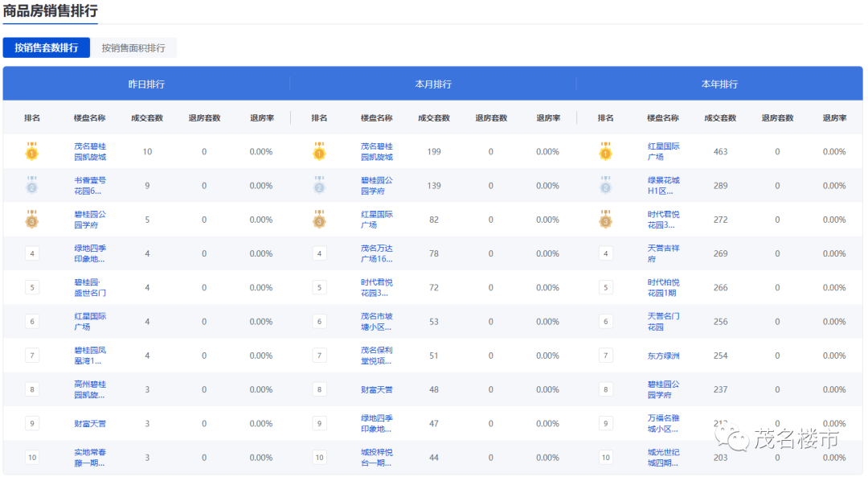Click 退房率 header under 本年排行
868x477 pixels.
pyautogui.click(x=835, y=118)
